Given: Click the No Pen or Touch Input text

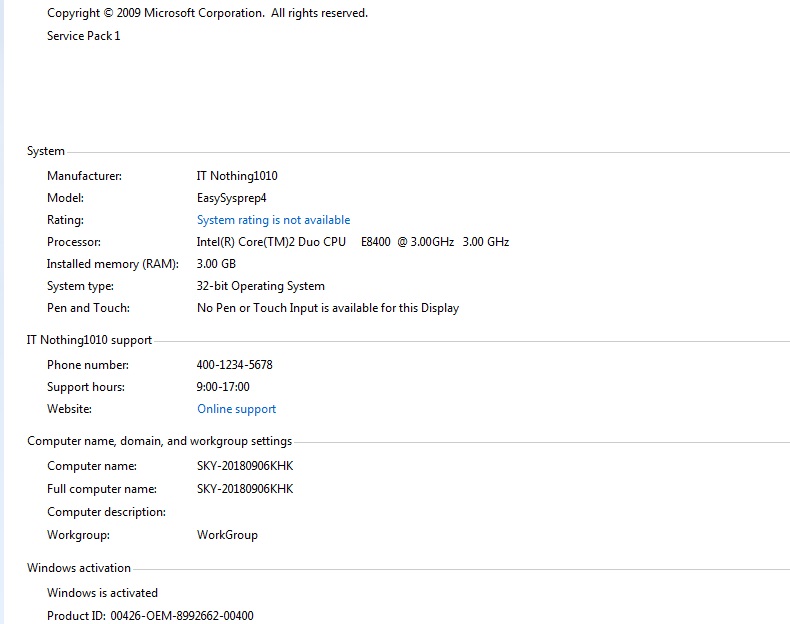Looking at the screenshot, I should (x=327, y=308).
